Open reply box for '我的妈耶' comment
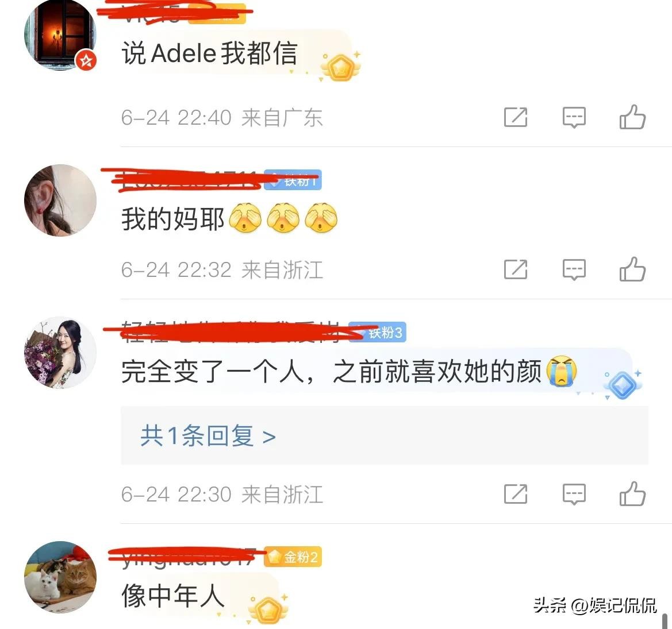This screenshot has width=672, height=629. (x=574, y=270)
